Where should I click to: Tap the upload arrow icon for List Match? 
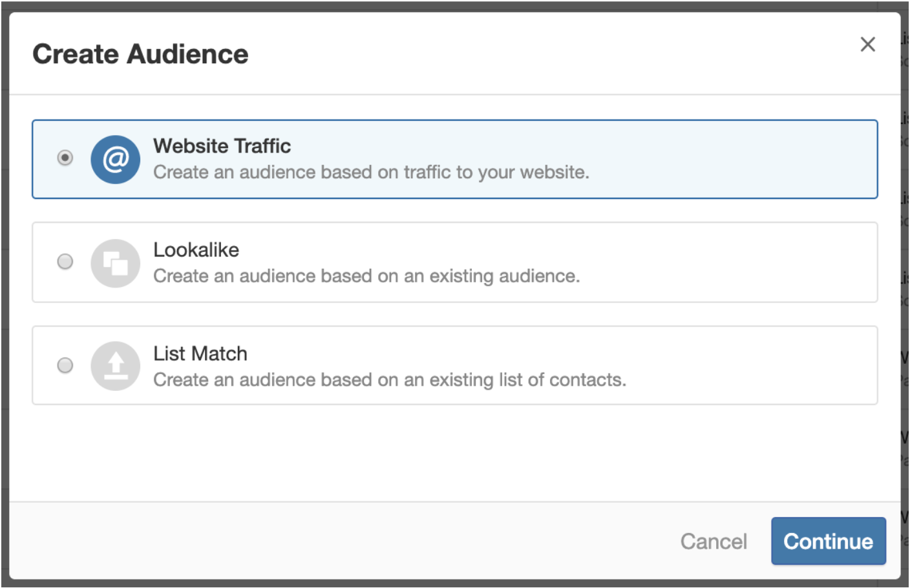[115, 366]
